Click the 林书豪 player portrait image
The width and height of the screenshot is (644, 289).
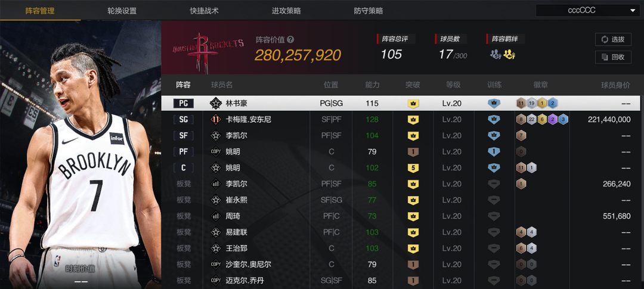pyautogui.click(x=80, y=155)
